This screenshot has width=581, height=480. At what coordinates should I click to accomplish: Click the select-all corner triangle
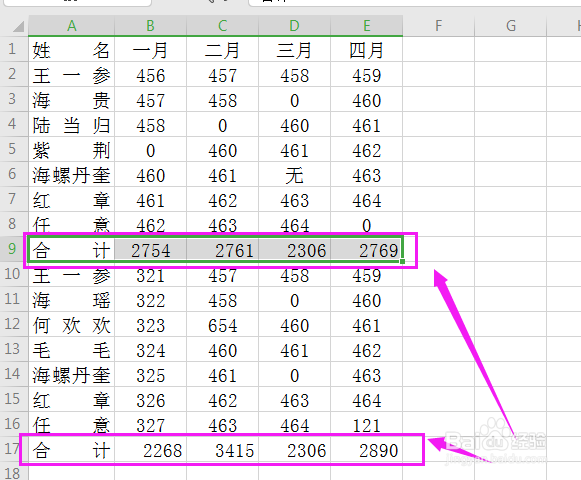[x=18, y=26]
